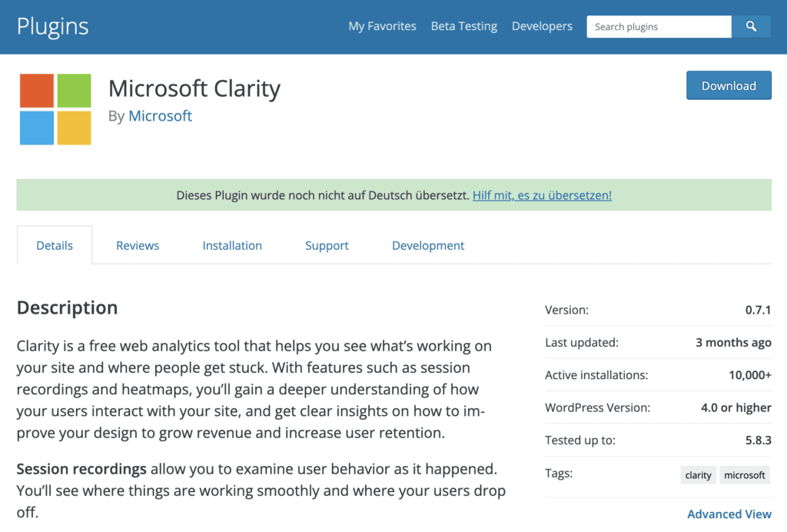The image size is (787, 532).
Task: Click the clarity tag
Action: [x=698, y=475]
